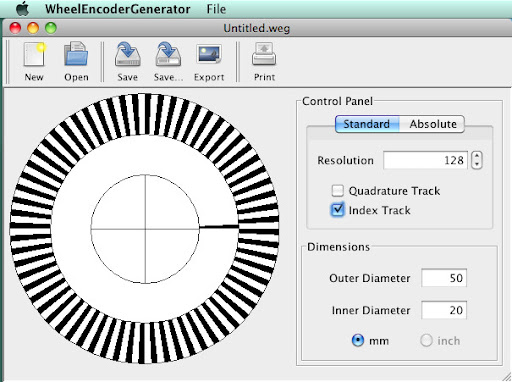Click the green zoom window button

(x=51, y=28)
